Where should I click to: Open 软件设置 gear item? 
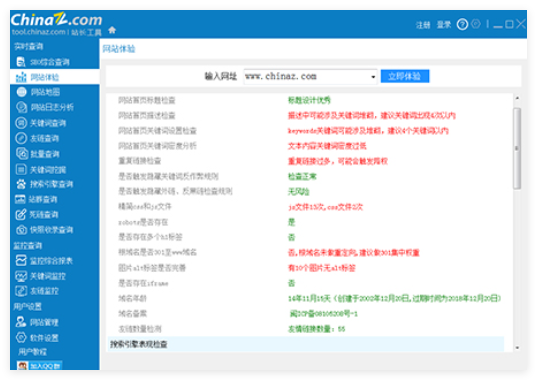click(x=37, y=338)
